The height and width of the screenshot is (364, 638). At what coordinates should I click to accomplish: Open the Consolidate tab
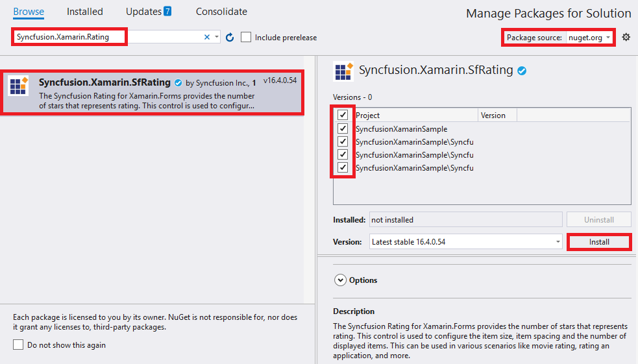click(221, 12)
